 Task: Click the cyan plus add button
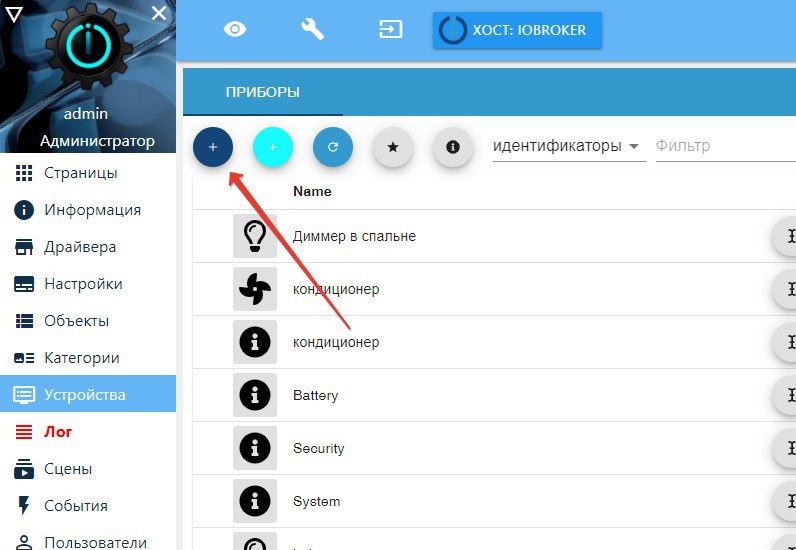click(x=273, y=147)
